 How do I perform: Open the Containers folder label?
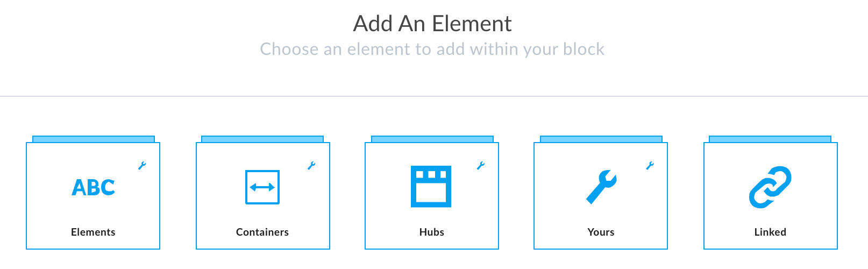262,232
